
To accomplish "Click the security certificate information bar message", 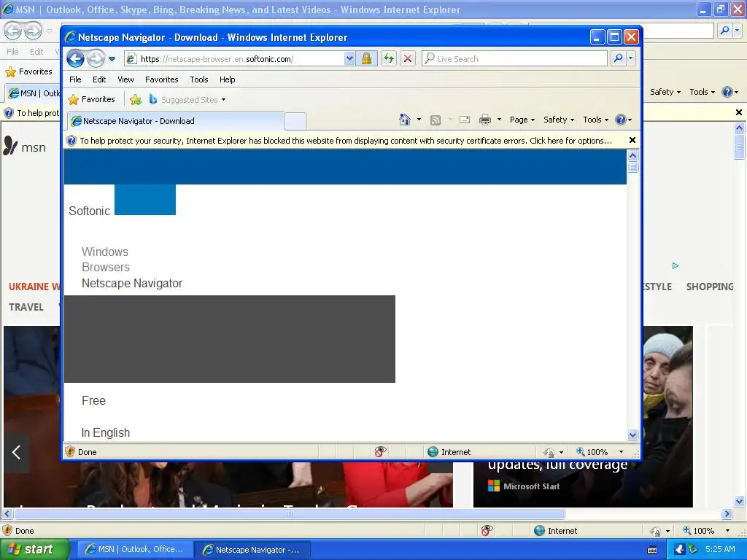I will click(346, 141).
